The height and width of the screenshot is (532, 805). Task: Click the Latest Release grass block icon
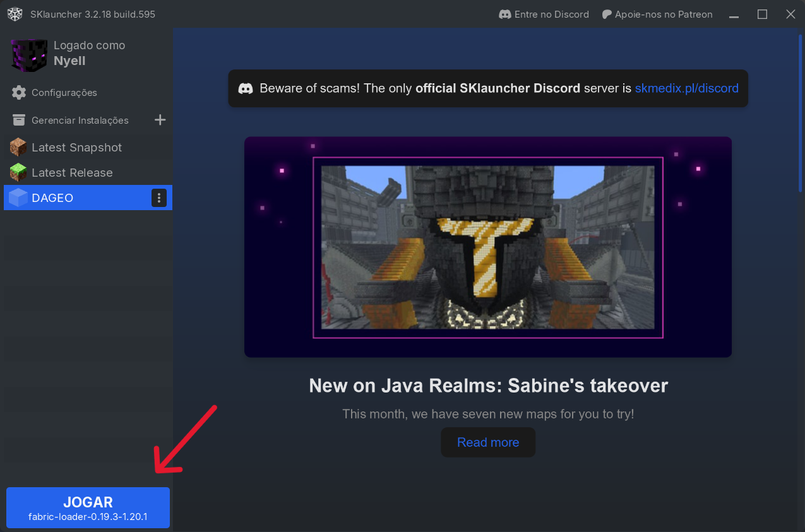[18, 172]
